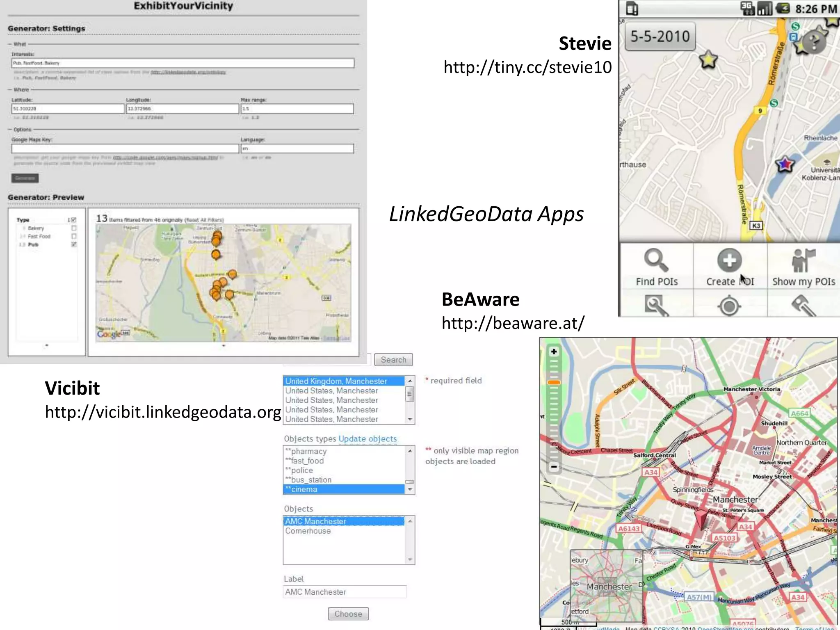Click the zoom out minus on Manchester map

pos(554,467)
